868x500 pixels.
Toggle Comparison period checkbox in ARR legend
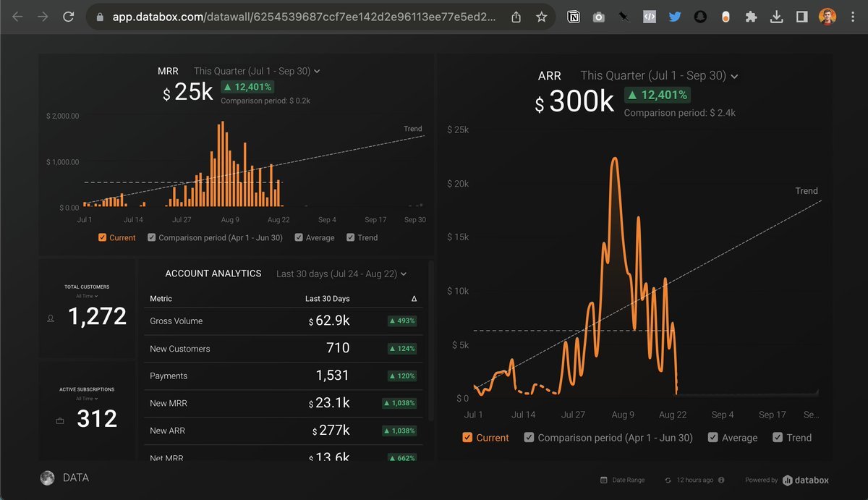529,437
